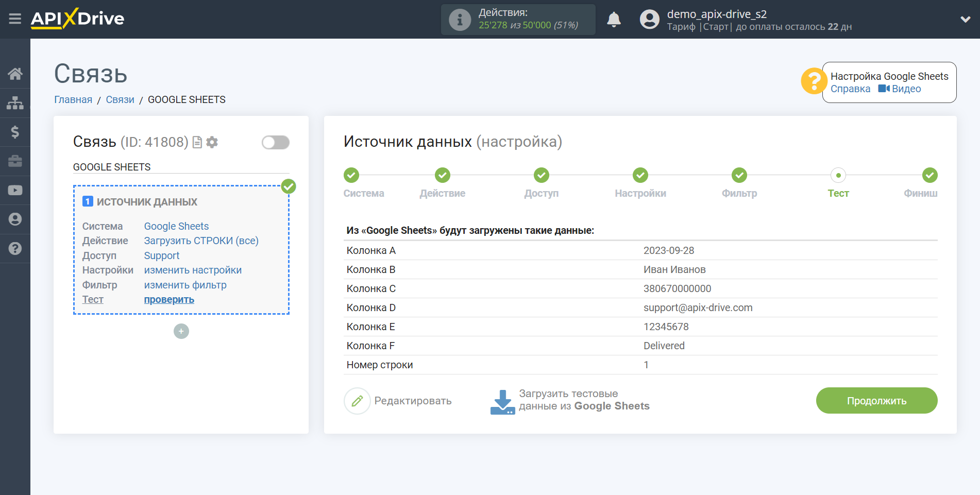Open the billing dollar sidebar icon
The width and height of the screenshot is (980, 495).
point(15,132)
